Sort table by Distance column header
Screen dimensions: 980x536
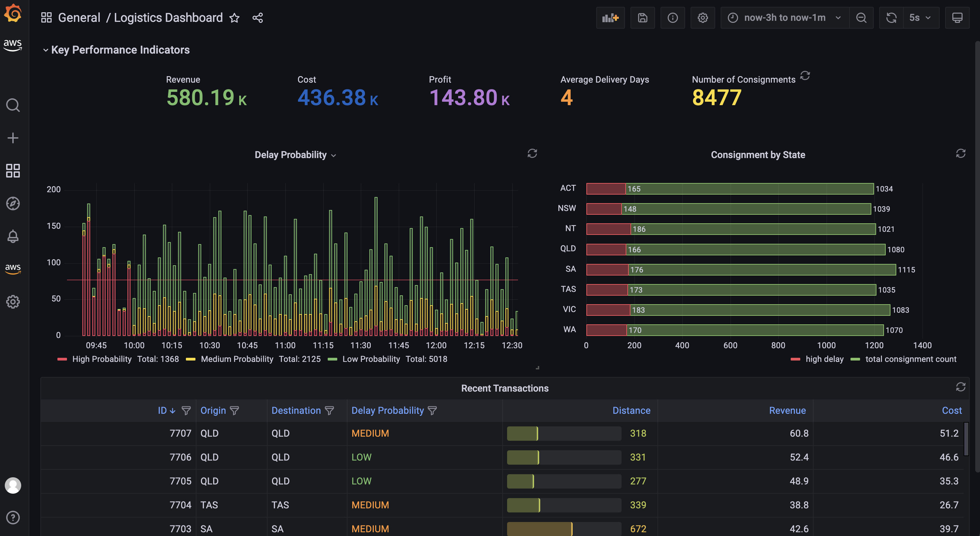click(631, 411)
